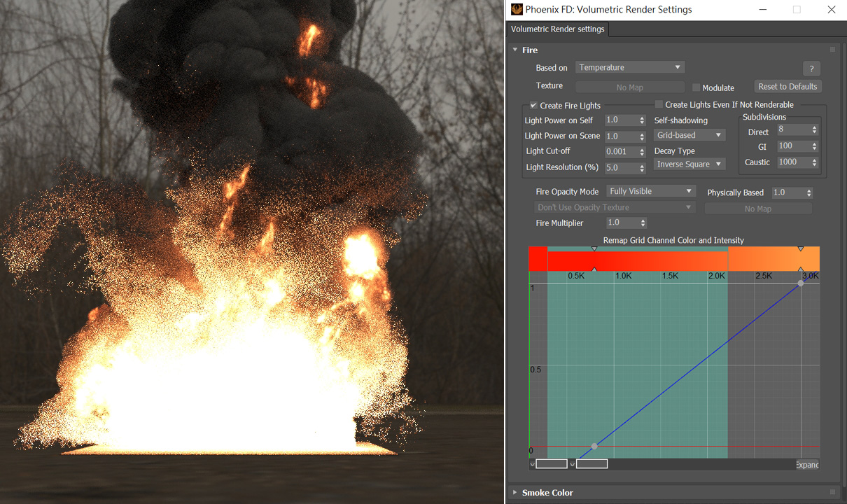The width and height of the screenshot is (847, 504).
Task: Click the small square icon on the Fire header
Action: point(832,49)
